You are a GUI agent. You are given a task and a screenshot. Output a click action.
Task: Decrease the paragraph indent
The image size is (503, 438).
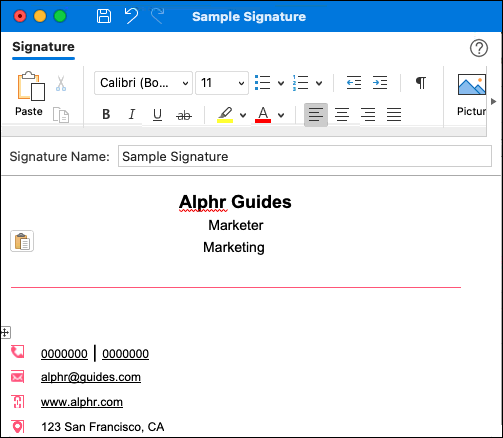[354, 83]
